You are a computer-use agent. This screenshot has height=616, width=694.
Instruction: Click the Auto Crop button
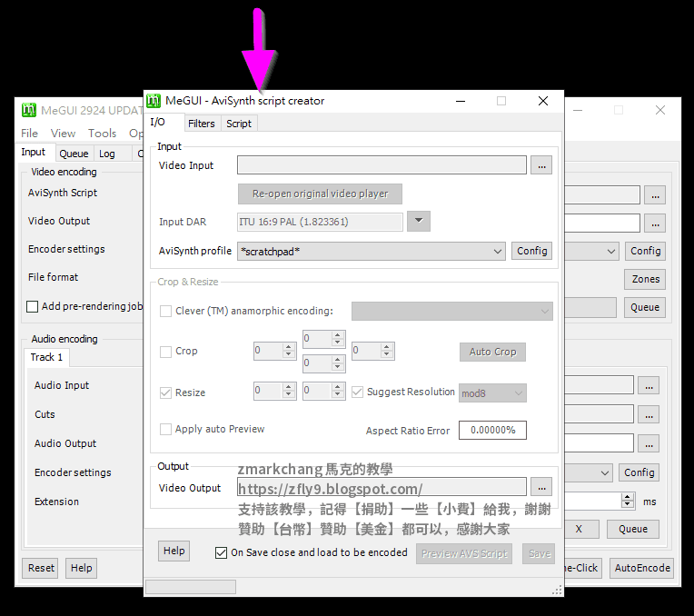[492, 352]
